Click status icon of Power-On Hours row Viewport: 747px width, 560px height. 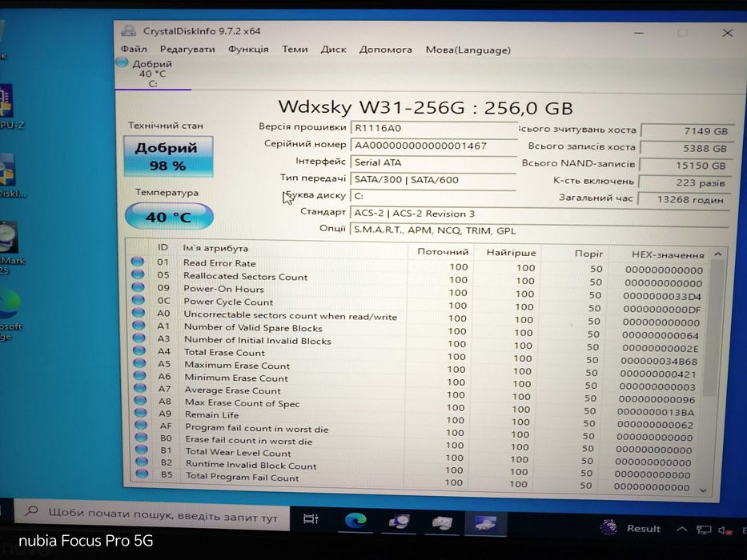pos(138,286)
